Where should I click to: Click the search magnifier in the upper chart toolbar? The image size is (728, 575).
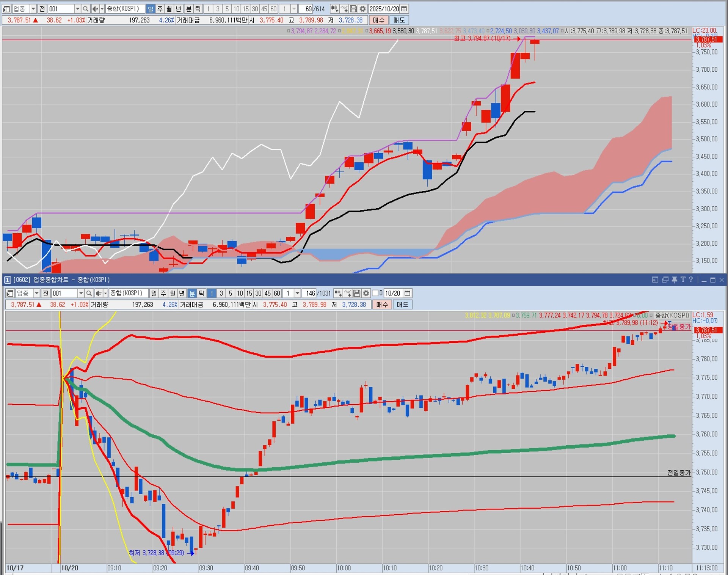86,9
